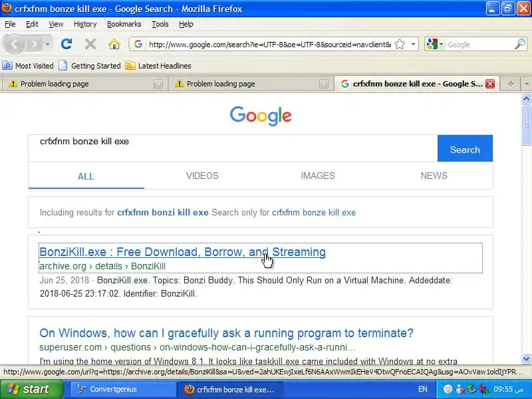Viewport: 532px width, 399px height.
Task: Click the Safely Remove Hardware tray icon
Action: (x=471, y=389)
